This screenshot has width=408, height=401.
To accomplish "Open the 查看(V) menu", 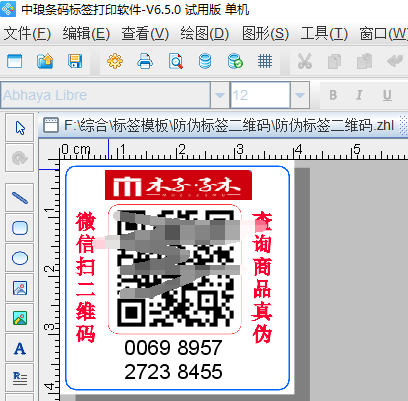I will [145, 34].
